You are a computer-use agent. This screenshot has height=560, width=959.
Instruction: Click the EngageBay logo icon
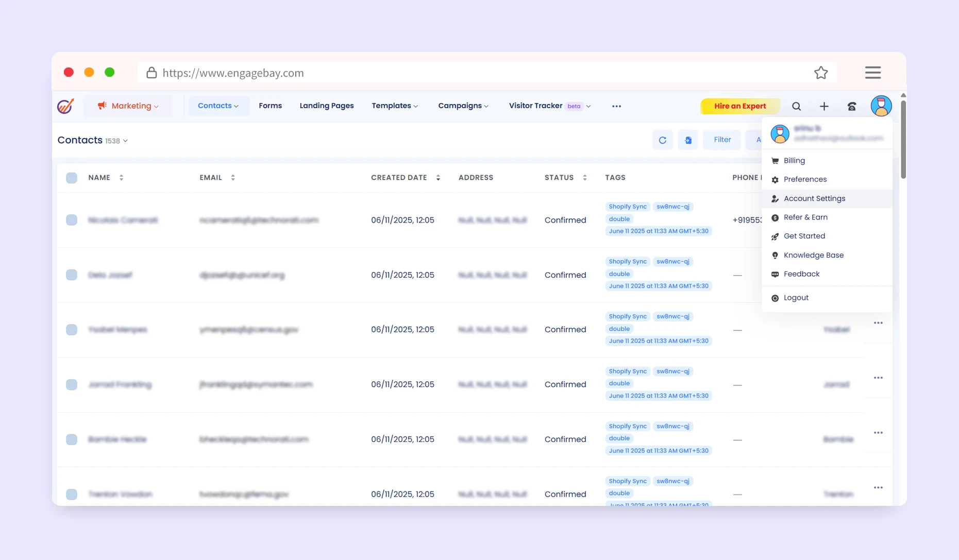(65, 106)
